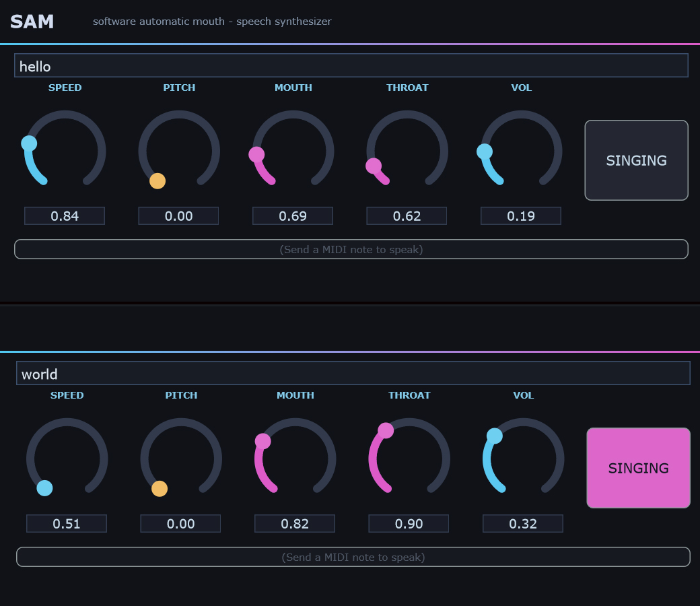Click the 'world' text input field
The height and width of the screenshot is (606, 700).
coord(353,373)
